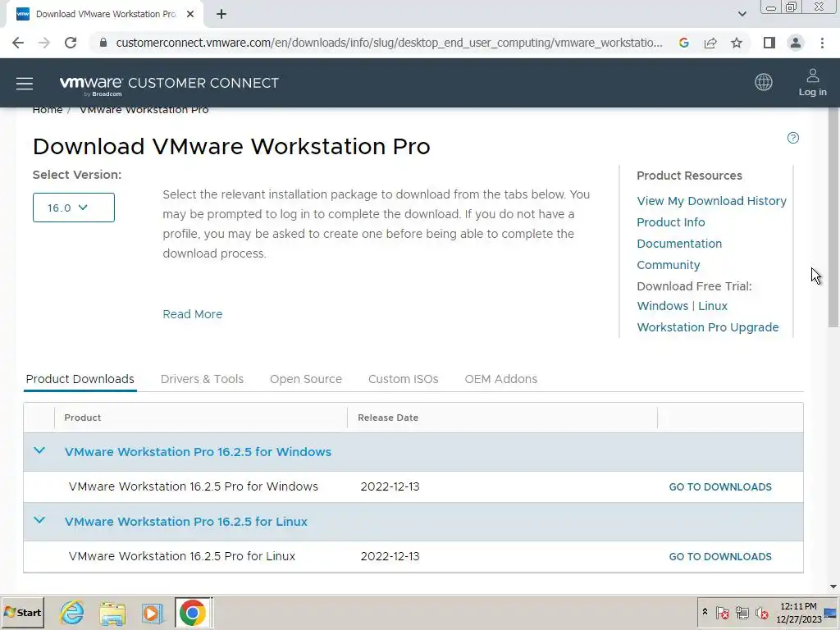The image size is (840, 630).
Task: Click GO TO DOWNLOADS for Windows
Action: point(720,487)
